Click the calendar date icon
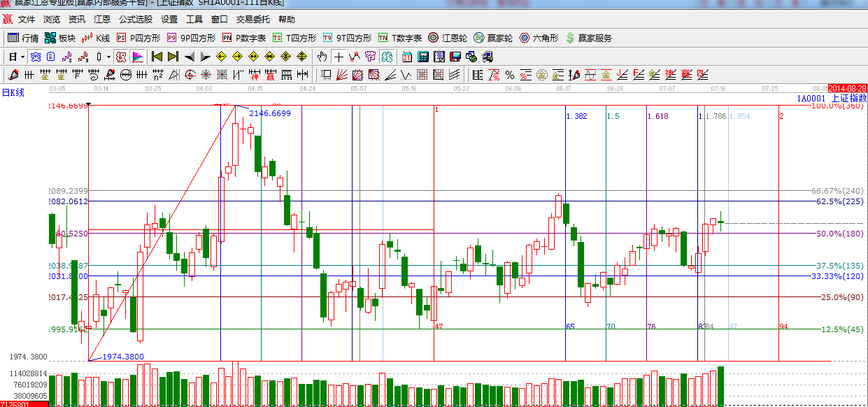This screenshot has width=868, height=407. (407, 57)
